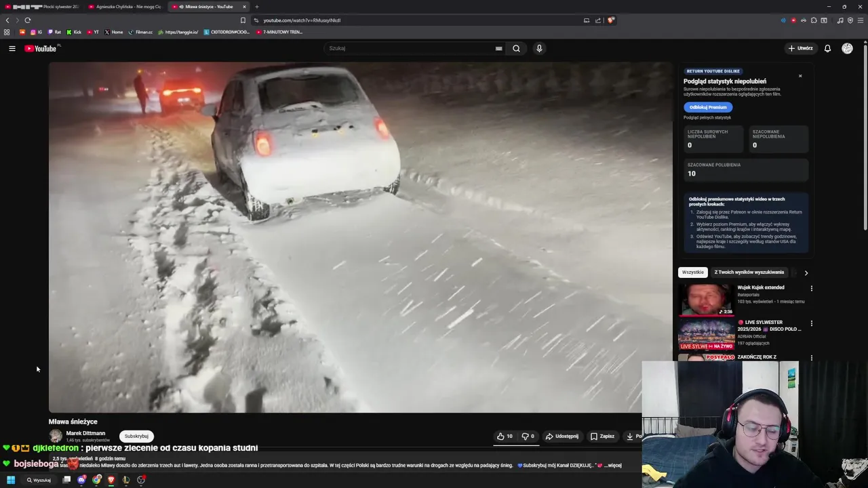
Task: Start voice search with microphone icon
Action: coord(539,48)
